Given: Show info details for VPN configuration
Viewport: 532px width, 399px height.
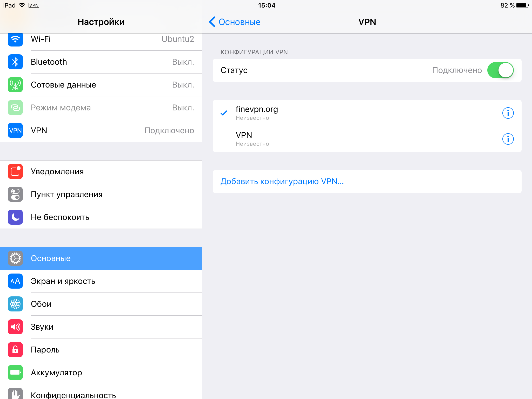Looking at the screenshot, I should pos(508,139).
